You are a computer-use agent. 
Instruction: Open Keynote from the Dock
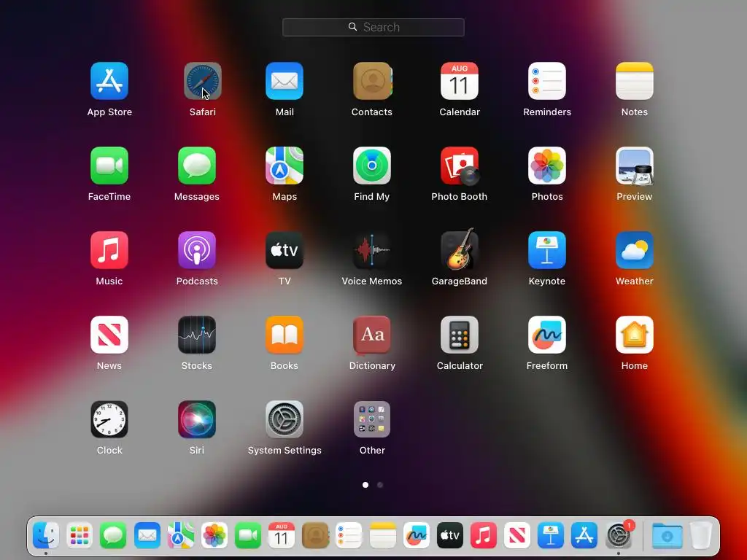coord(551,536)
